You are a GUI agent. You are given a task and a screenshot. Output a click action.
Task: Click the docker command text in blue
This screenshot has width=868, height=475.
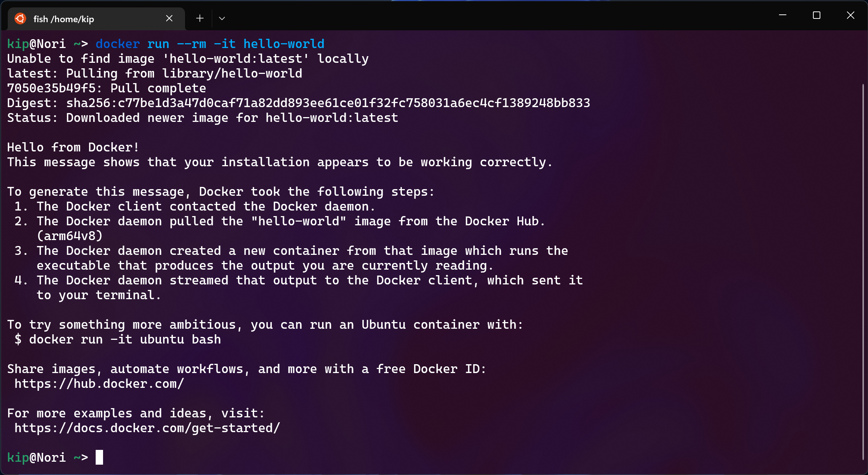(x=117, y=44)
